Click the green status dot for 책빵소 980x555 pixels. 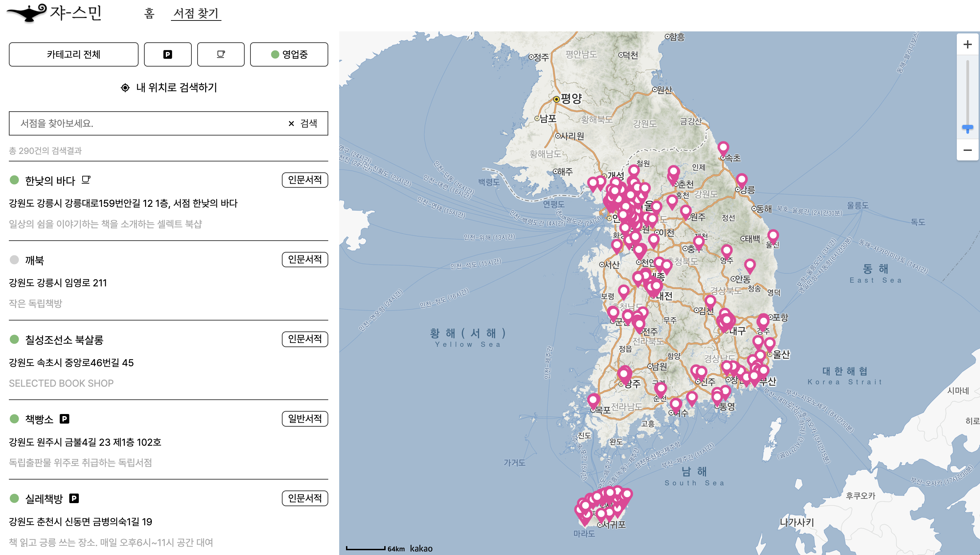pyautogui.click(x=14, y=419)
